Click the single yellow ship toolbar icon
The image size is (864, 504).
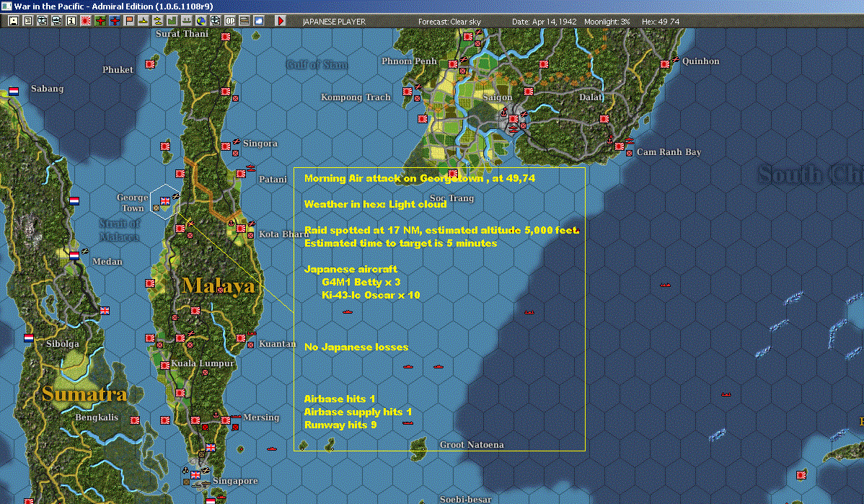point(144,21)
